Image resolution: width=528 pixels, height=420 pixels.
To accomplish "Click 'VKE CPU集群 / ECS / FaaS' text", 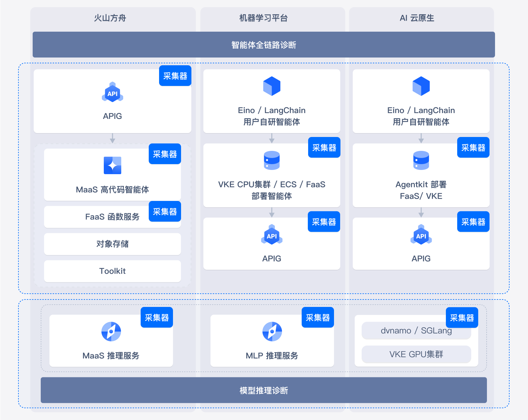I will (272, 184).
